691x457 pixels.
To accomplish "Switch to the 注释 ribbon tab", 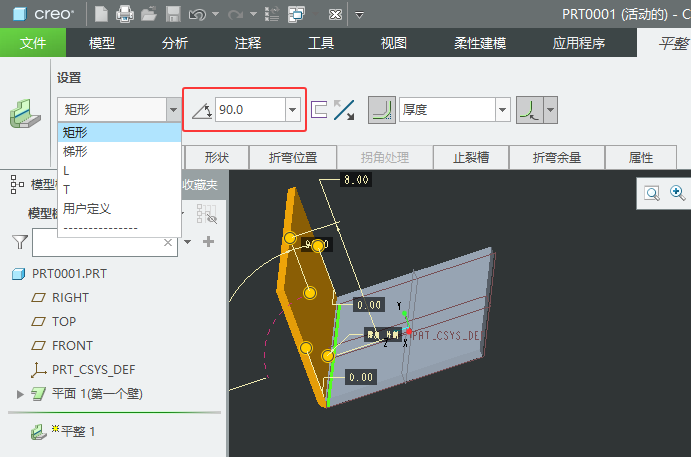I will coord(248,43).
